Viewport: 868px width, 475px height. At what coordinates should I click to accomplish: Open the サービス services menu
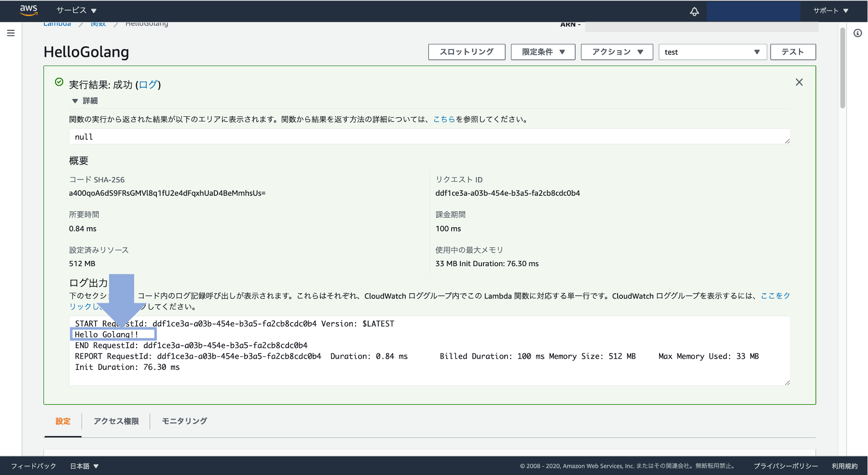76,11
